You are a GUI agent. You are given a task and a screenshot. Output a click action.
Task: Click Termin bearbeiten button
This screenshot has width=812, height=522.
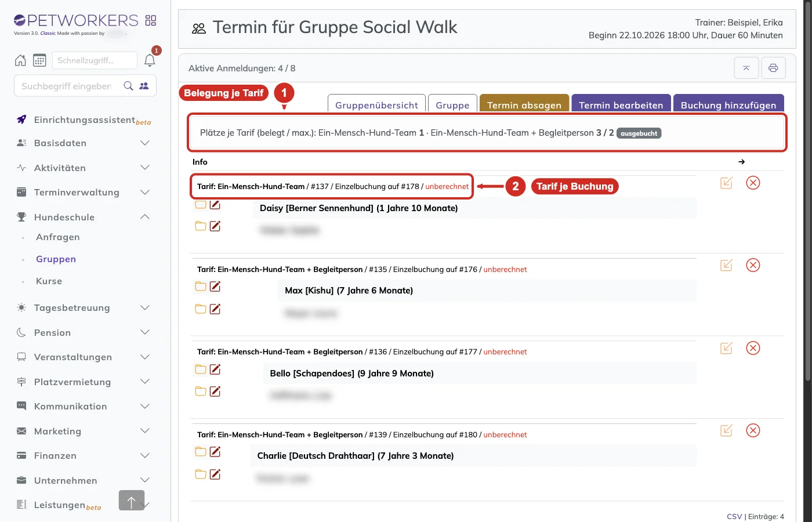click(621, 104)
